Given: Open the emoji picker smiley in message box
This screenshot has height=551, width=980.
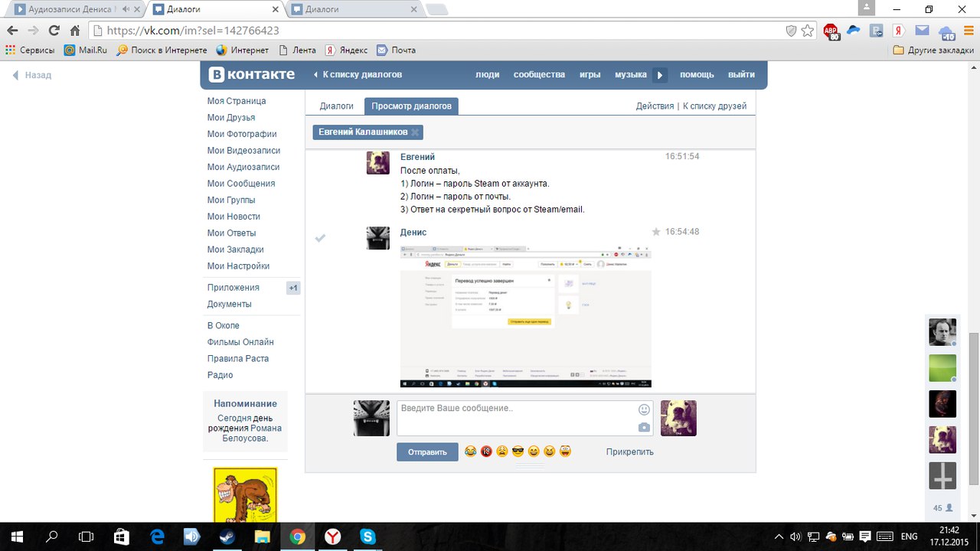Looking at the screenshot, I should click(644, 409).
